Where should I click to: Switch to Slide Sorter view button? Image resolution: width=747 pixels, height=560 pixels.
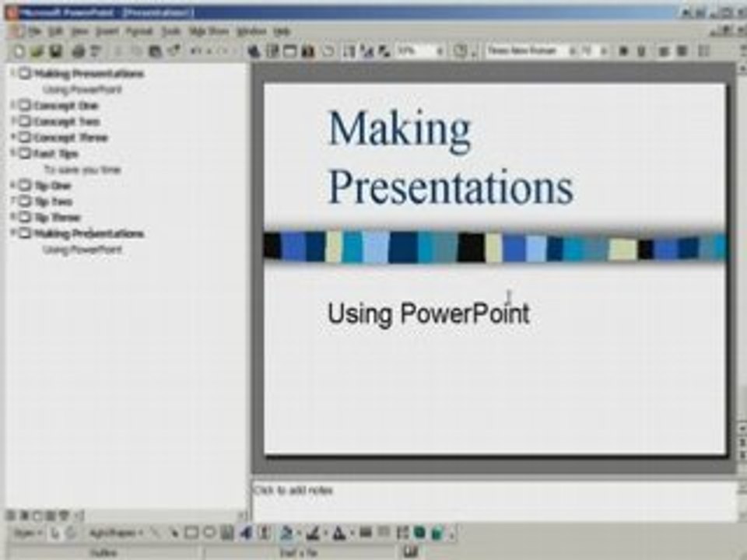pyautogui.click(x=50, y=515)
